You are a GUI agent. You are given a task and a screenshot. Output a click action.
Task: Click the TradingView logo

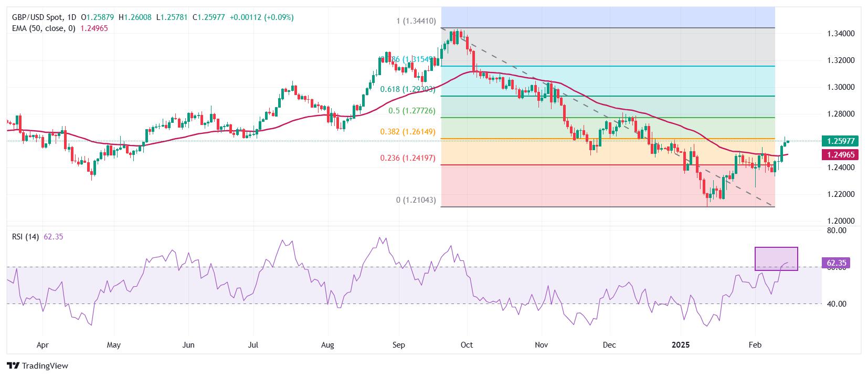(37, 365)
